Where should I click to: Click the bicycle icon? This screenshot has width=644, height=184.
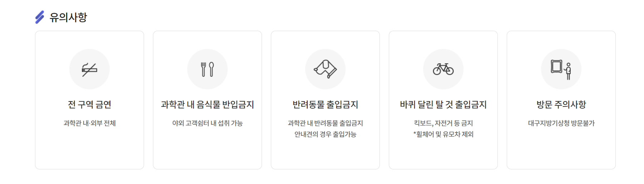tap(443, 69)
